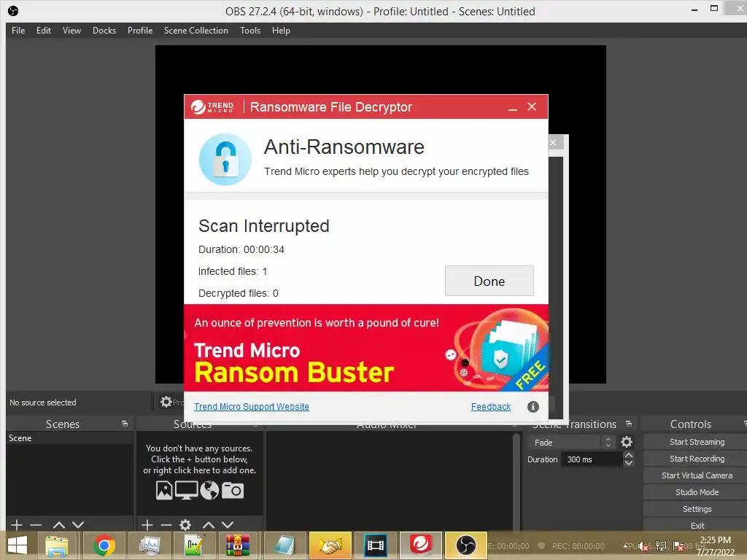Click the Audio Mixer vertical scrollbar
The width and height of the screenshot is (747, 560).
click(x=516, y=481)
